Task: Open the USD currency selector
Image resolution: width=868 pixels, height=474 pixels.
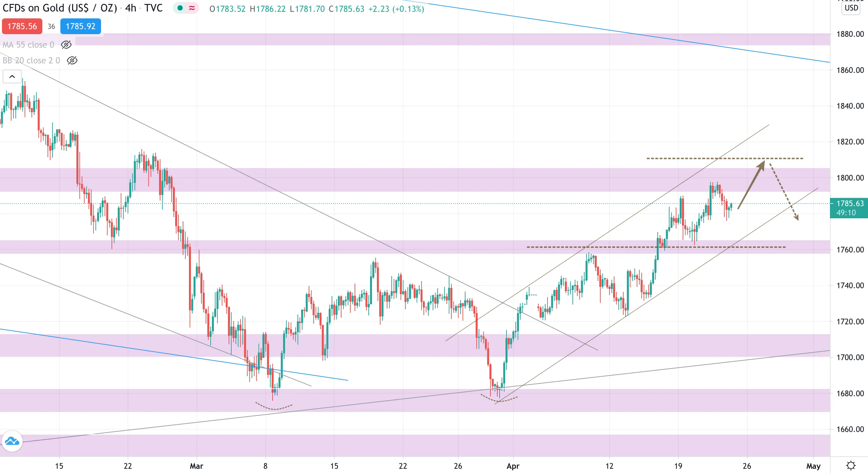Action: pyautogui.click(x=851, y=8)
